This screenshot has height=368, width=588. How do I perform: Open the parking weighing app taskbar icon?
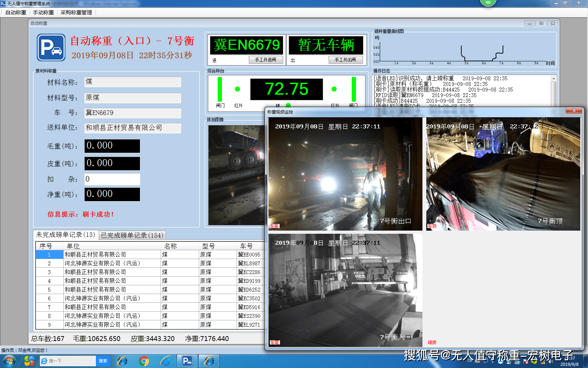point(187,361)
